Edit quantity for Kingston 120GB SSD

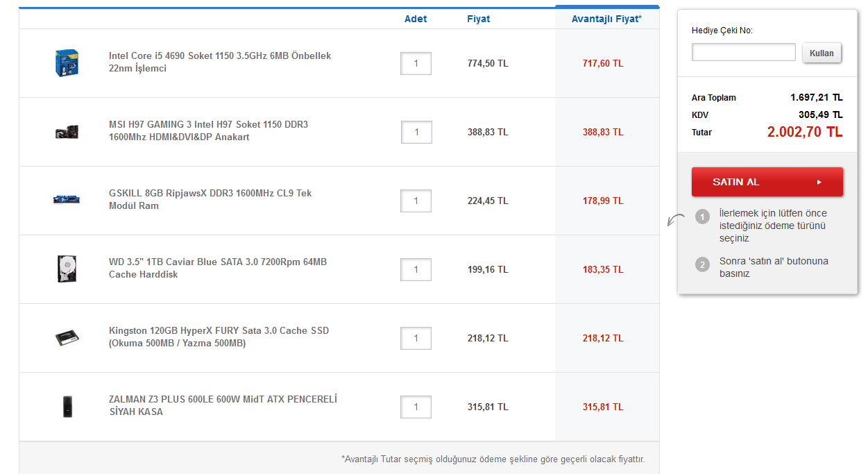[x=416, y=339]
